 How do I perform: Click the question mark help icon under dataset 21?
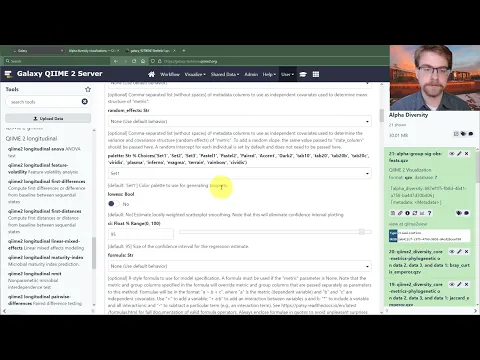429,213
